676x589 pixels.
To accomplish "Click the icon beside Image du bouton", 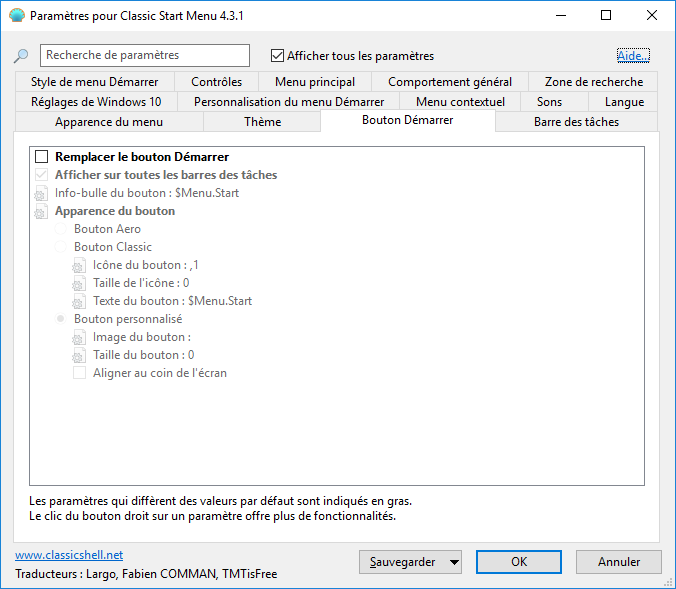I will pos(79,337).
